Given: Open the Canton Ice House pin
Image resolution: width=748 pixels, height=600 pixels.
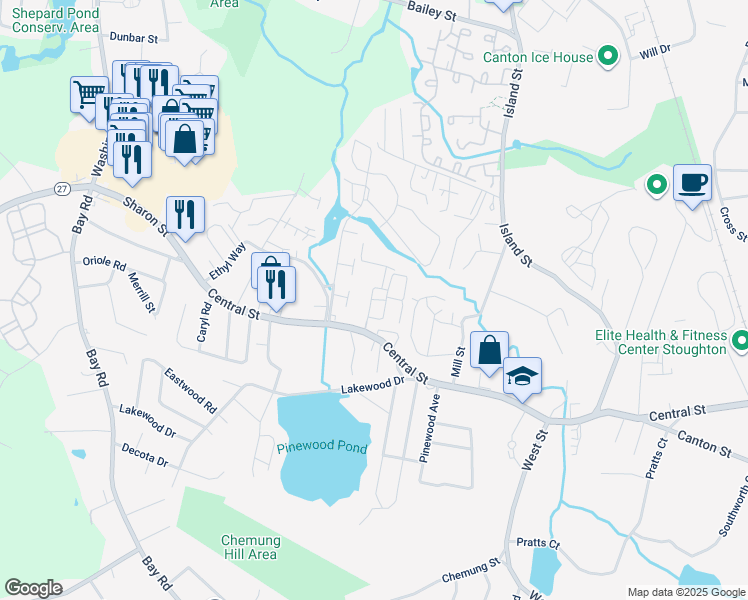Looking at the screenshot, I should coord(608,56).
